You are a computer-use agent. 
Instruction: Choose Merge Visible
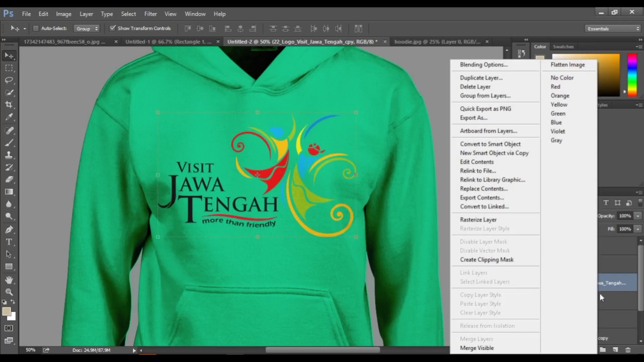point(476,348)
